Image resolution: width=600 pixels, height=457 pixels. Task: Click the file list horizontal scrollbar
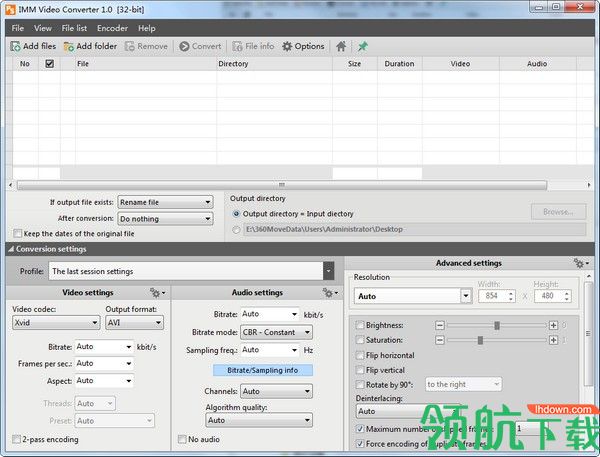tap(282, 185)
